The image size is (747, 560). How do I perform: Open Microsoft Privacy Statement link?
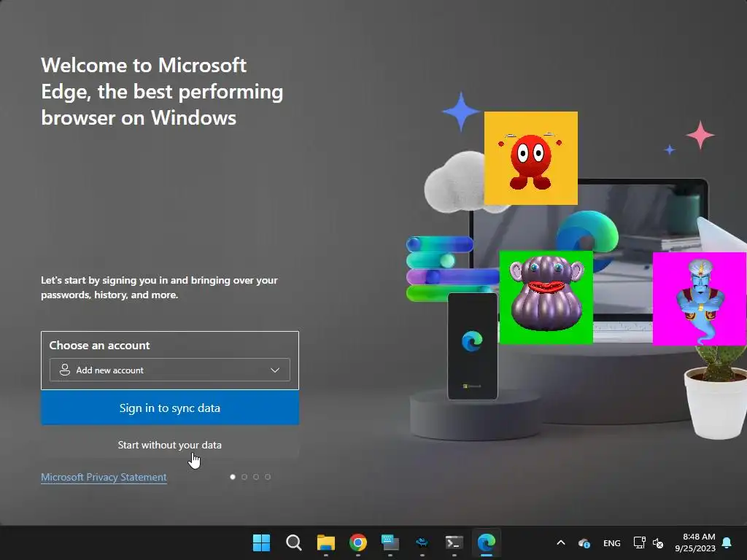[x=104, y=477]
